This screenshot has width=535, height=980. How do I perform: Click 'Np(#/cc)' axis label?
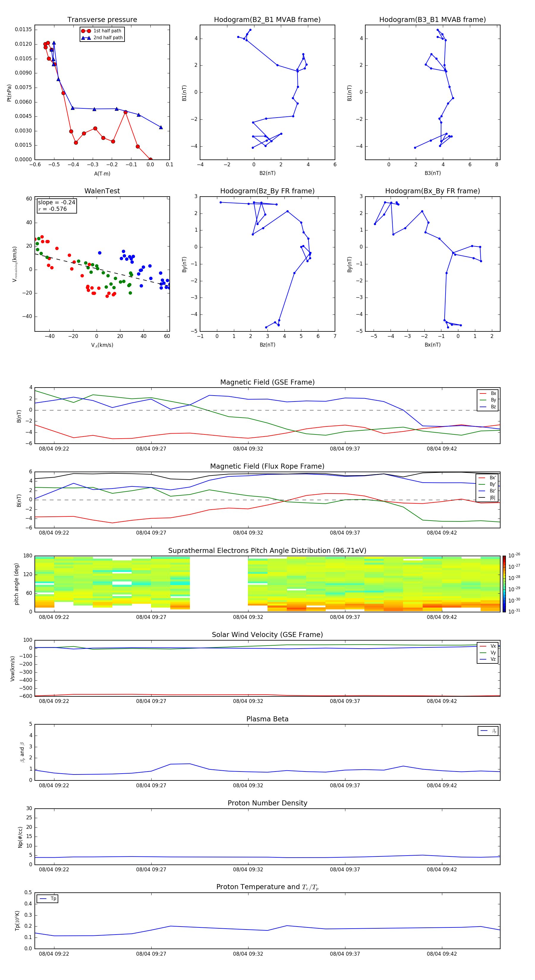20,837
